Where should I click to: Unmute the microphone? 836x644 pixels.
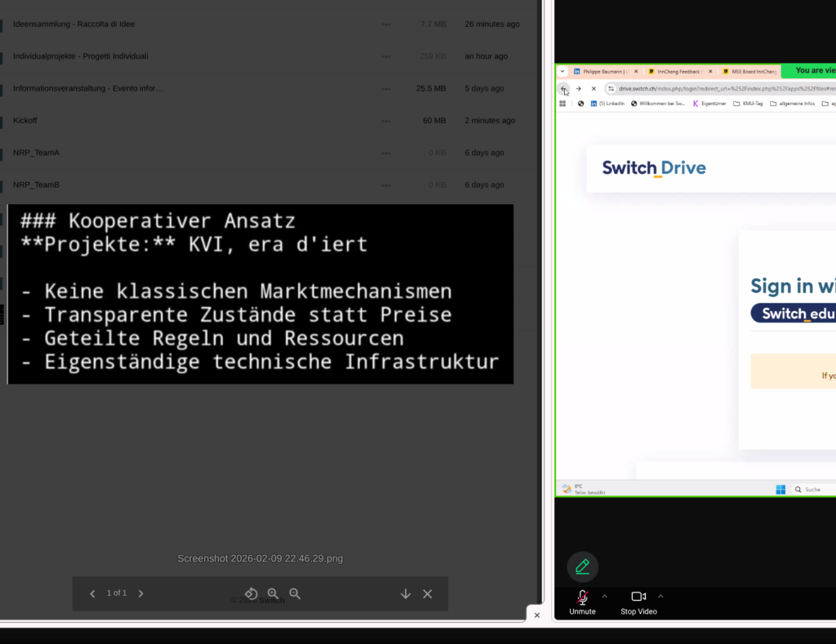(x=582, y=602)
